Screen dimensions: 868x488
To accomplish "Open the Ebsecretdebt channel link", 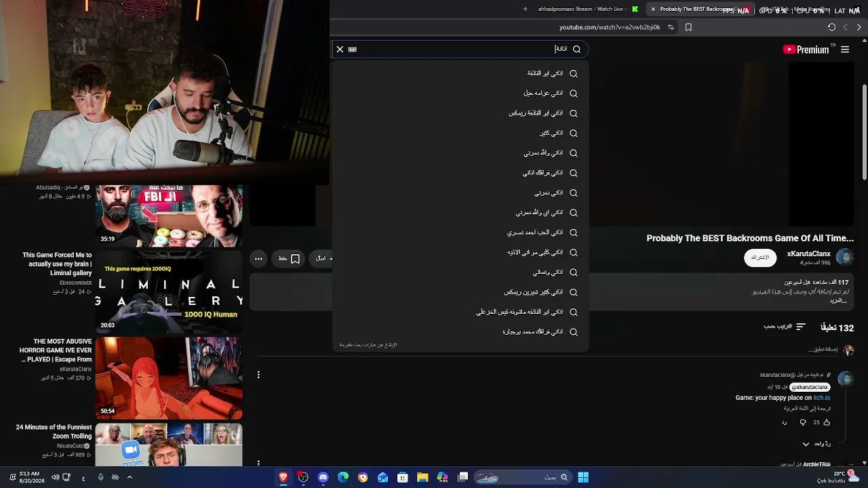I will pyautogui.click(x=75, y=283).
